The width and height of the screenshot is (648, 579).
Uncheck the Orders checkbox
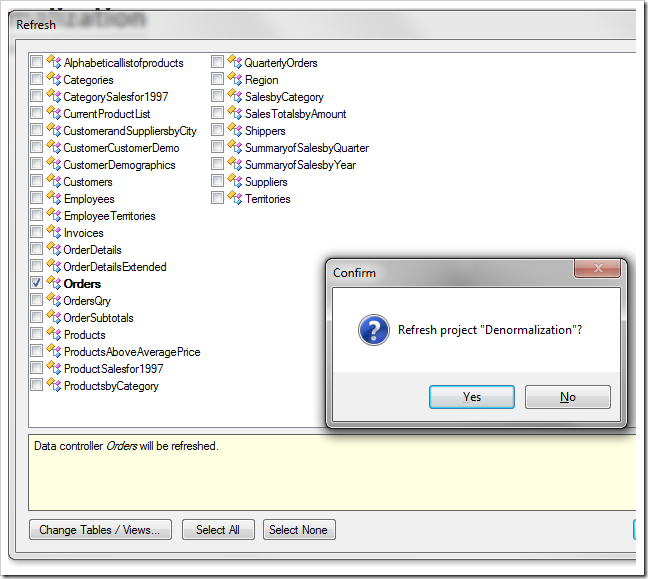36,283
